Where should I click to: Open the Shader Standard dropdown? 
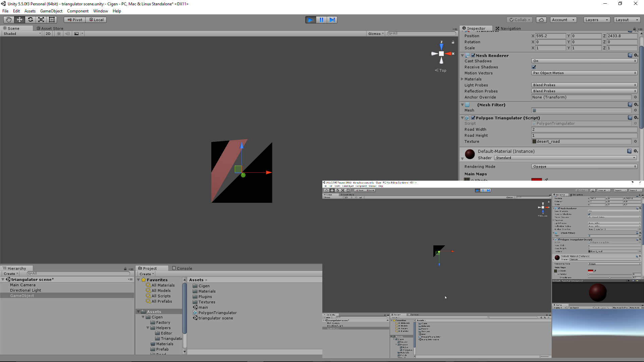tap(565, 158)
